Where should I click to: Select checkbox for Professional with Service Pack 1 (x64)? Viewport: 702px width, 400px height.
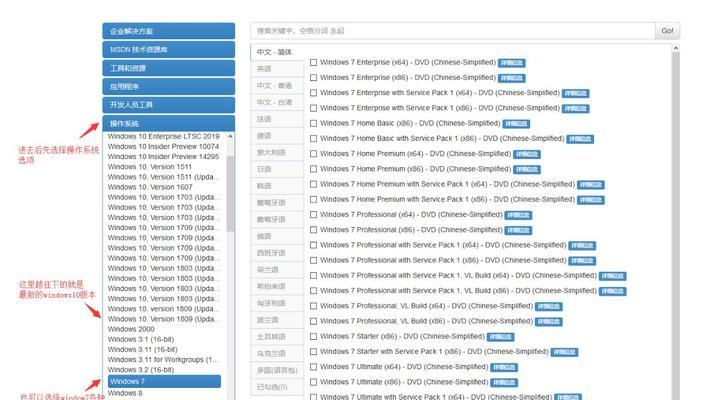[313, 245]
